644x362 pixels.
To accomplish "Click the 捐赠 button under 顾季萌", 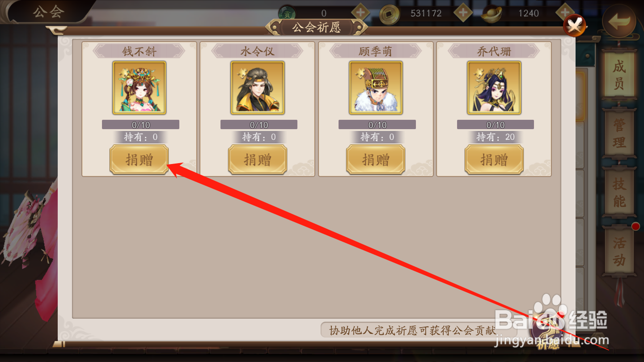I will click(376, 160).
